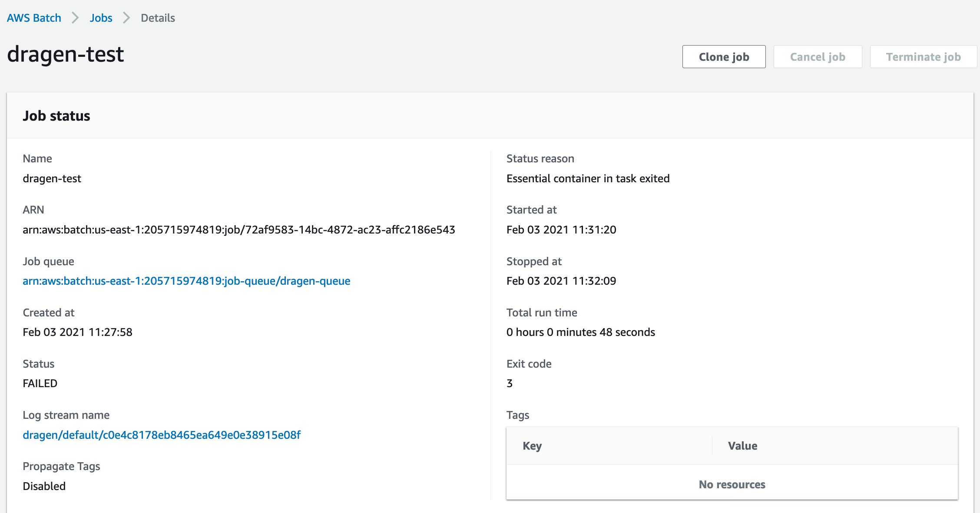The height and width of the screenshot is (513, 980).
Task: Open the dragen/default log stream link
Action: click(x=162, y=435)
